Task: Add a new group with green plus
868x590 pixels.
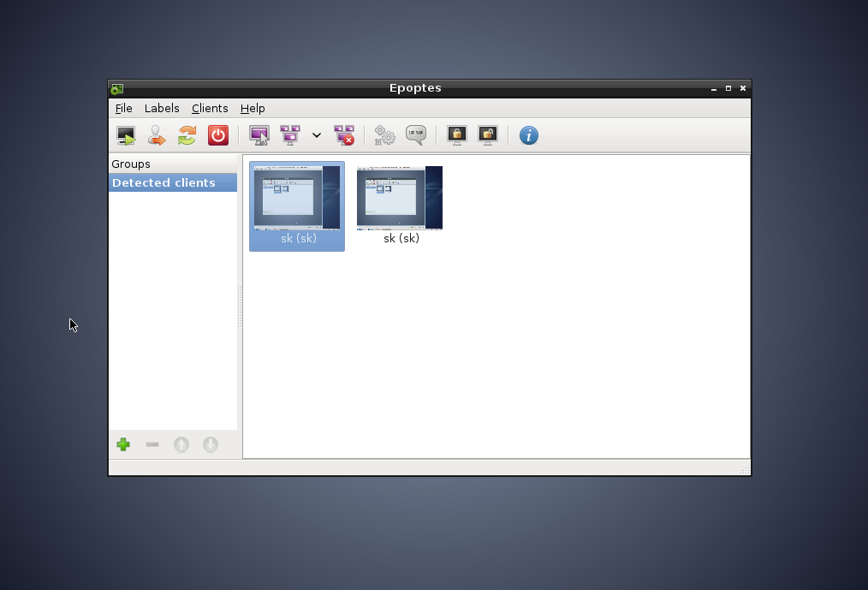Action: 123,444
